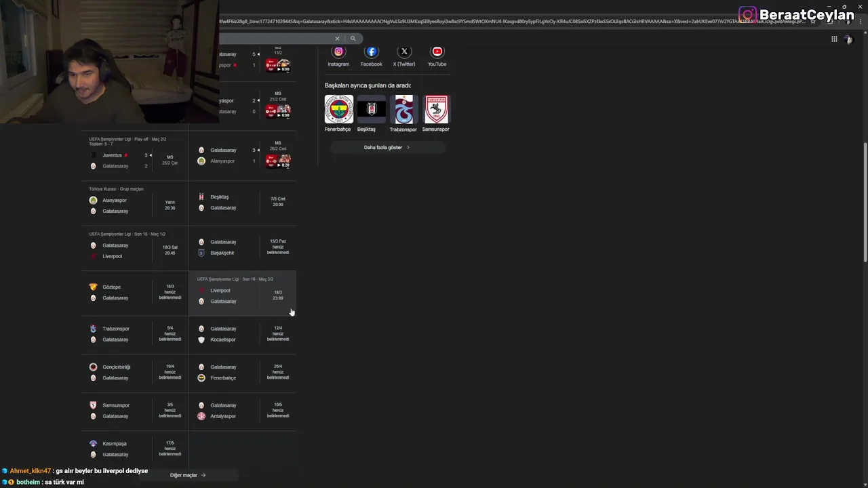Bookmark this page with the star icon

[x=813, y=21]
